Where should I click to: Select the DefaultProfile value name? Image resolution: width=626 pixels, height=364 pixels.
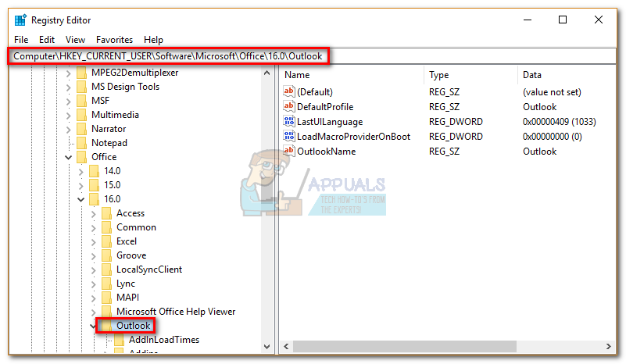click(x=325, y=106)
